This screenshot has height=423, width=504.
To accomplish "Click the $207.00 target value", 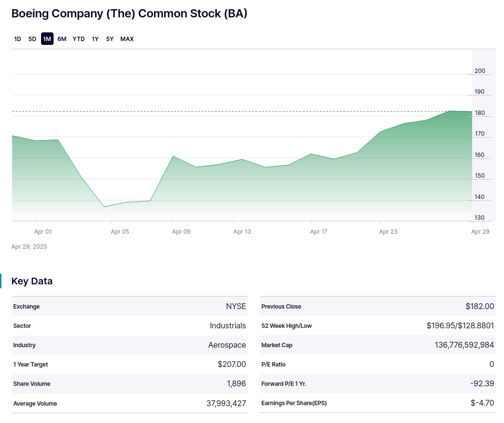I will point(232,364).
